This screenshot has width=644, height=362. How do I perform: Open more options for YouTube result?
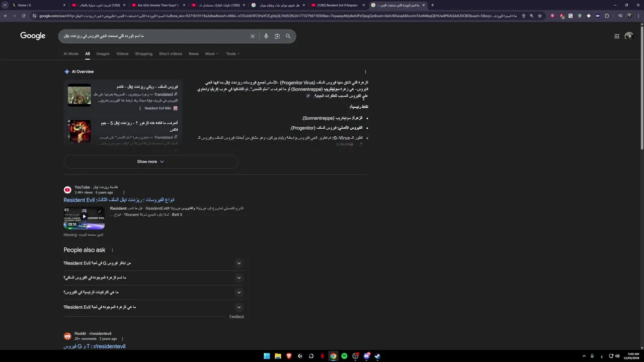[124, 193]
